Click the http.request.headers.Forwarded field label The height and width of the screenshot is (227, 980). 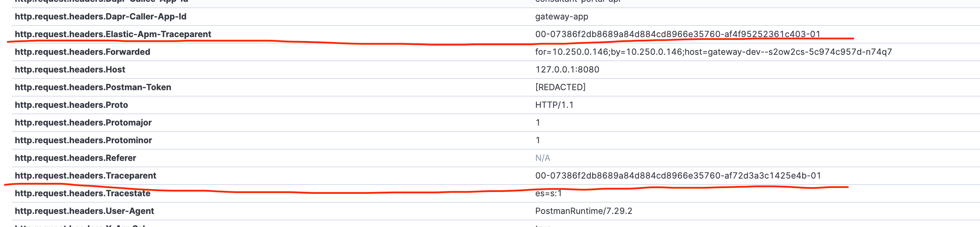[x=82, y=52]
